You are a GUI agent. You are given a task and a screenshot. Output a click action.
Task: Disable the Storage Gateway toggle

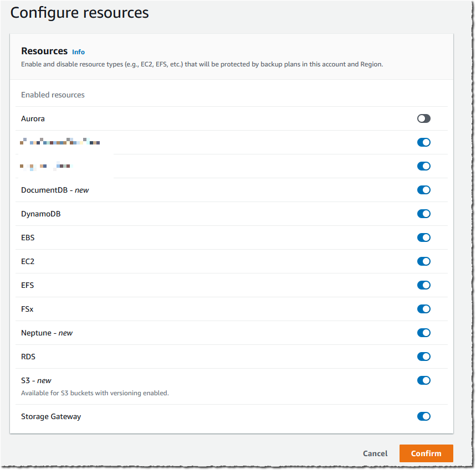[423, 416]
